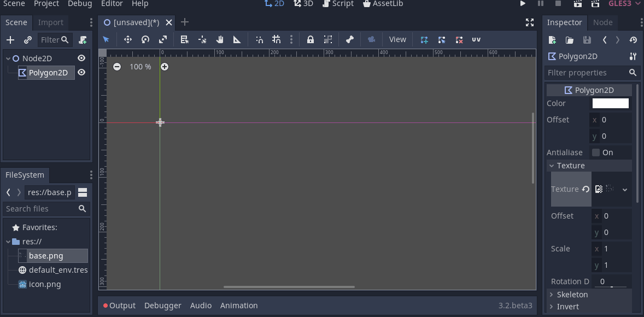Screen dimensions: 644x317
Task: Open Inspector object properties tools menu
Action: [633, 56]
